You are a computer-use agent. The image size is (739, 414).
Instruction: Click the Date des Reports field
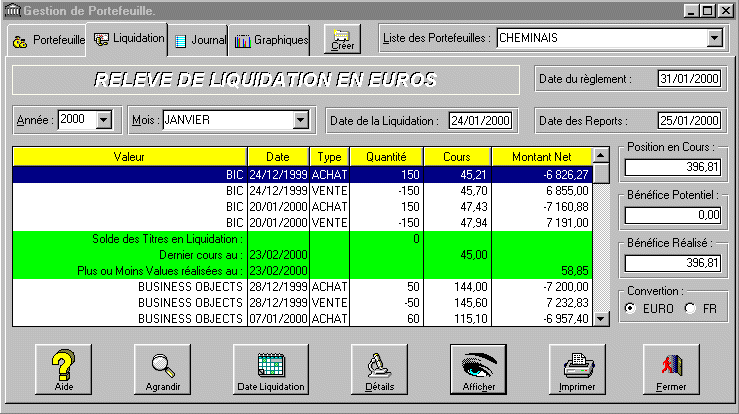[x=689, y=121]
